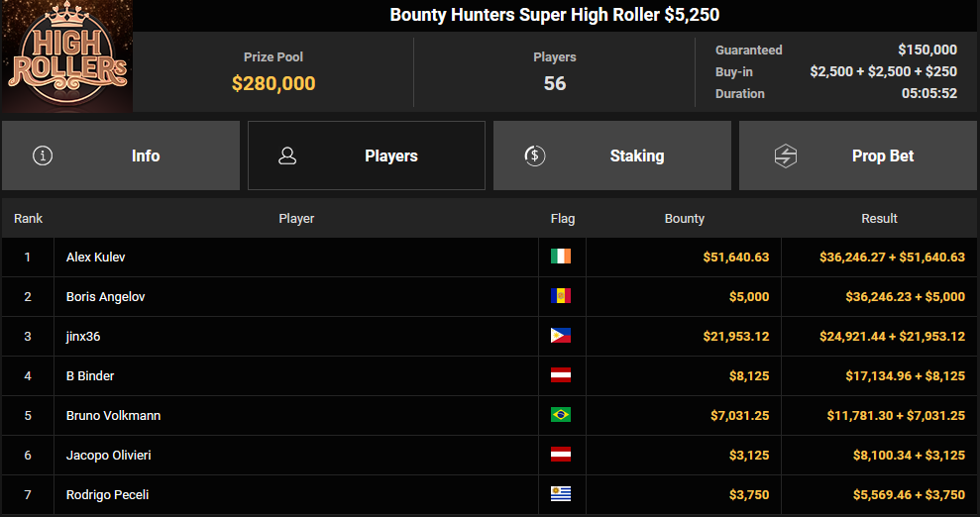
Task: Click the Philippines flag beside jinx36
Action: point(561,336)
